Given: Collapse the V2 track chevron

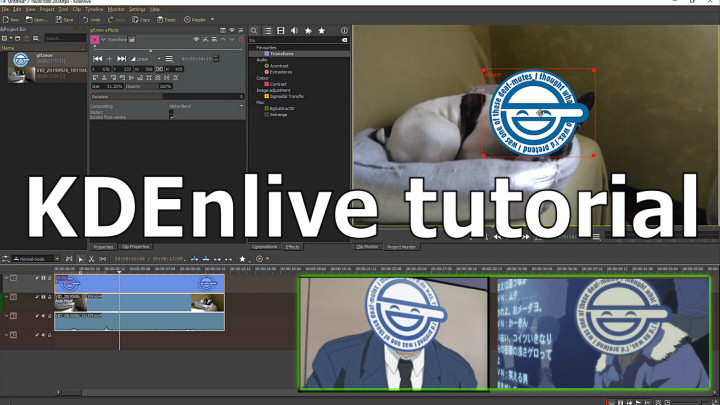Looking at the screenshot, I should (x=6, y=278).
